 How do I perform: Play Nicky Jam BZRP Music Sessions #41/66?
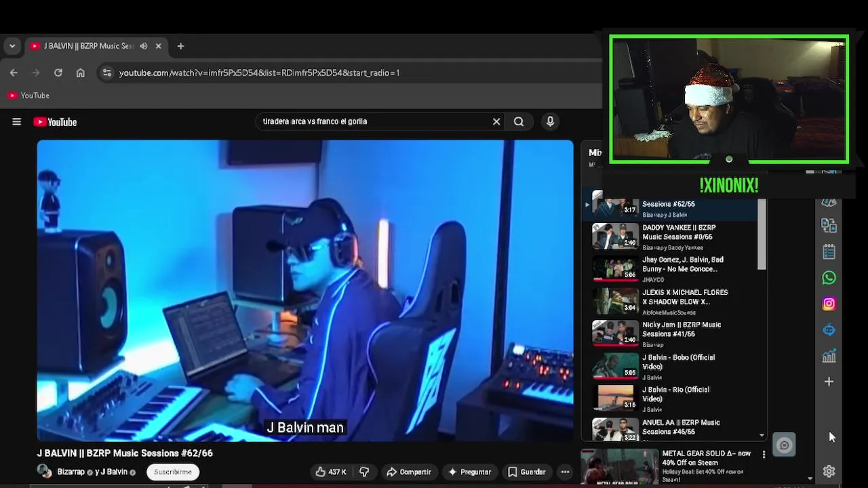(x=682, y=329)
